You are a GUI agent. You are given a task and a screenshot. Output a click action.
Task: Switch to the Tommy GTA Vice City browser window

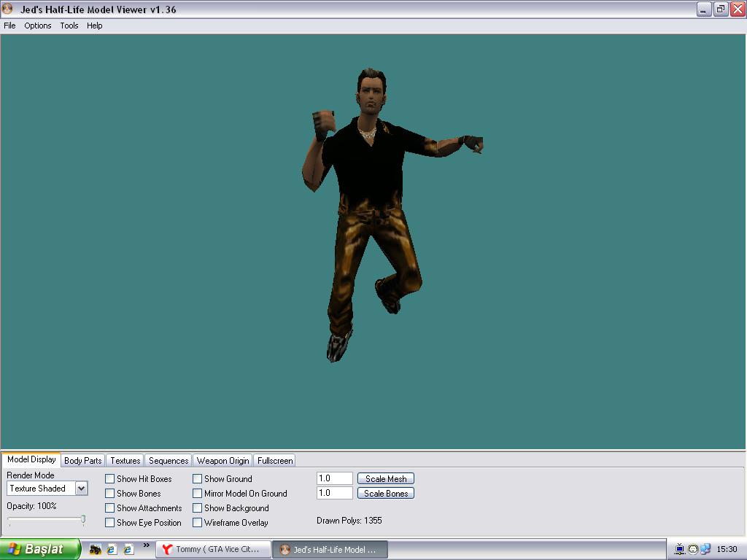click(x=212, y=549)
